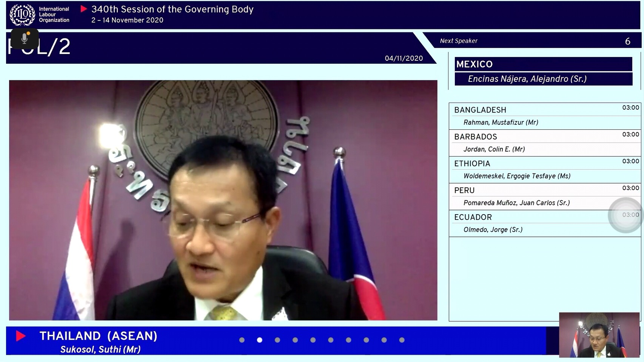
Task: Click the red arrow beside session title
Action: coord(84,9)
